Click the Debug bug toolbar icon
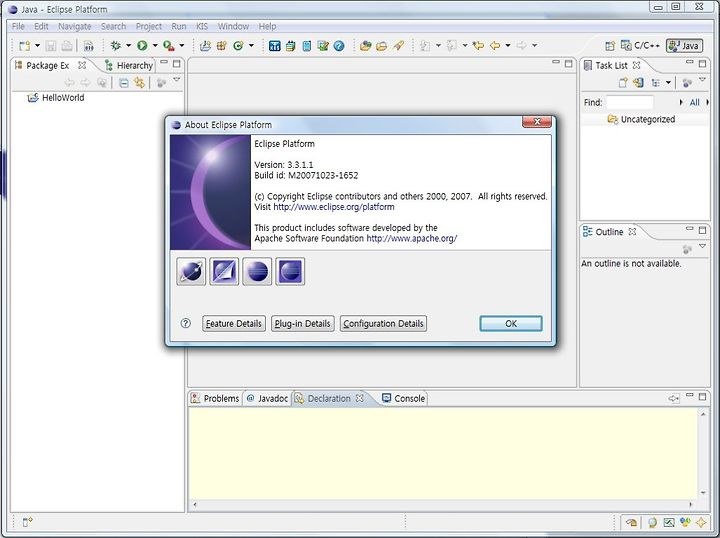The image size is (720, 538). click(116, 45)
